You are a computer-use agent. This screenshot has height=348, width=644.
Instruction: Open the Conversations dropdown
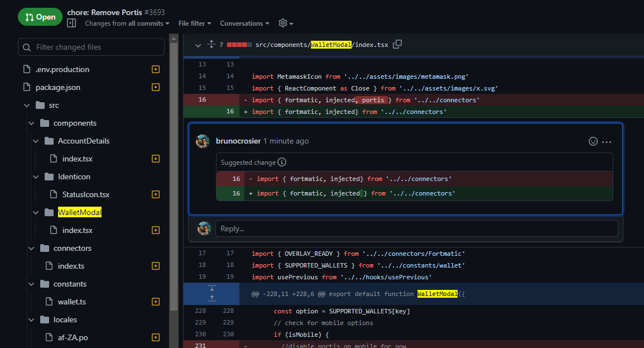click(244, 23)
